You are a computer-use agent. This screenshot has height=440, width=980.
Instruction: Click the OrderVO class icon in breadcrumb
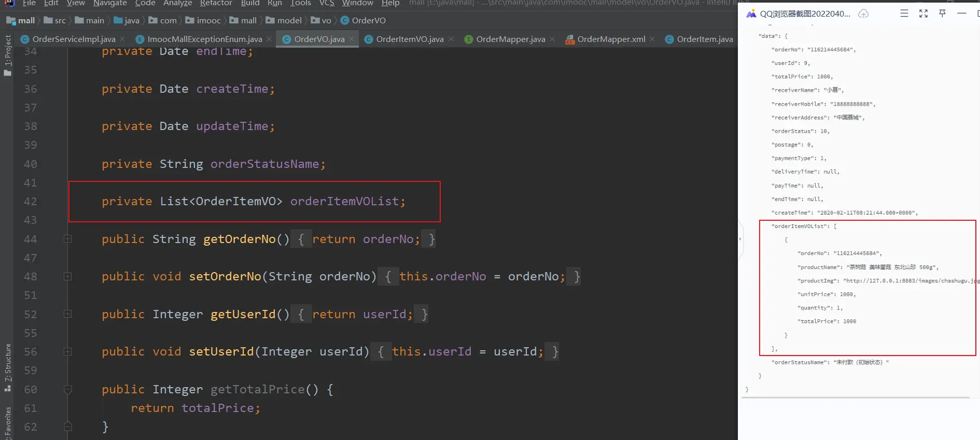tap(345, 21)
